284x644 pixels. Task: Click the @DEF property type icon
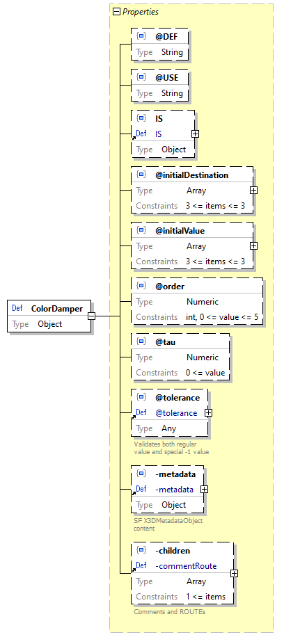tap(141, 36)
